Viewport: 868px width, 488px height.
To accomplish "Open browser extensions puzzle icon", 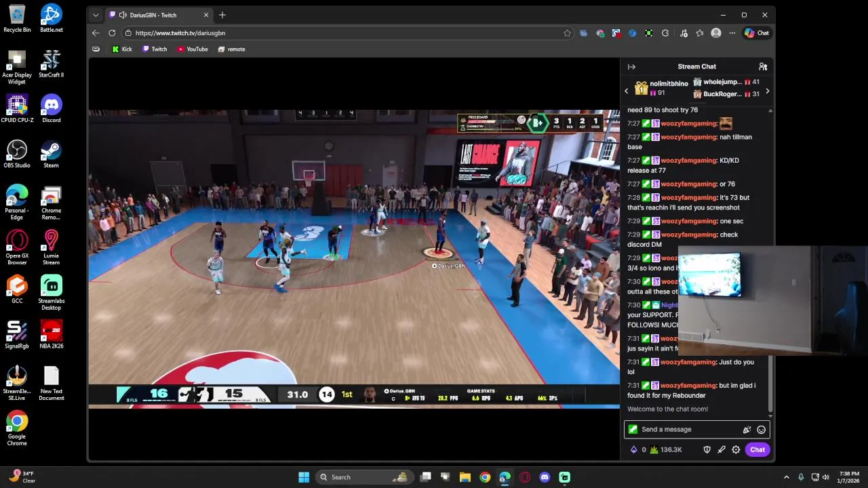I will coord(665,33).
